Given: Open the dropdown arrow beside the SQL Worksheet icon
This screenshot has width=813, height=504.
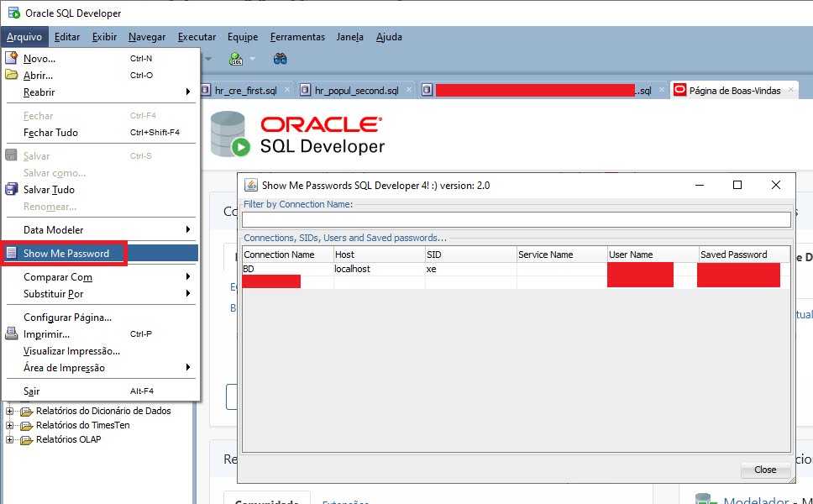Looking at the screenshot, I should point(252,59).
